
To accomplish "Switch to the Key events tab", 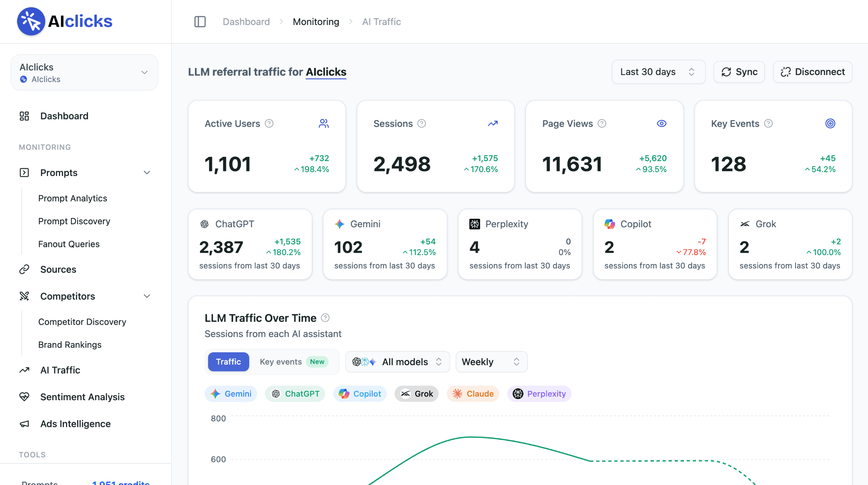I will (294, 362).
